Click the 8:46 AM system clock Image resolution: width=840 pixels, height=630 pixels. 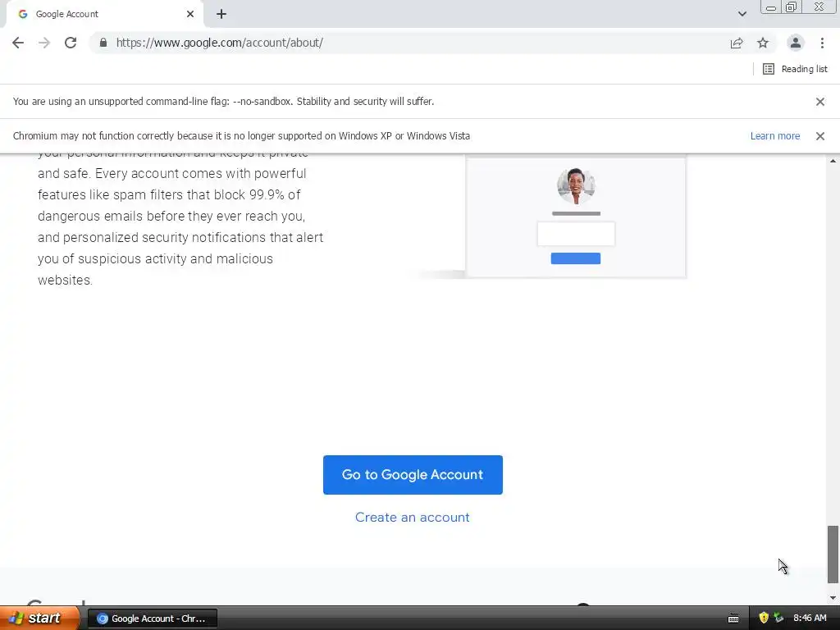tap(810, 619)
